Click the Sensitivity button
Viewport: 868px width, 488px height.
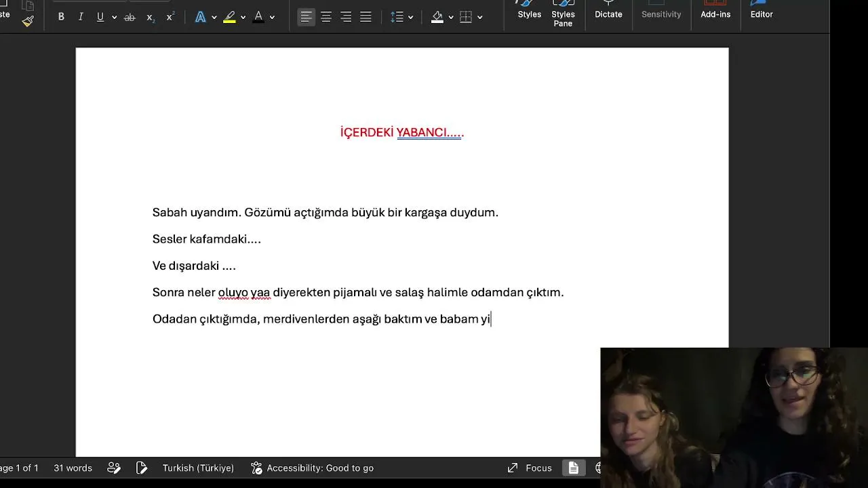pos(661,12)
